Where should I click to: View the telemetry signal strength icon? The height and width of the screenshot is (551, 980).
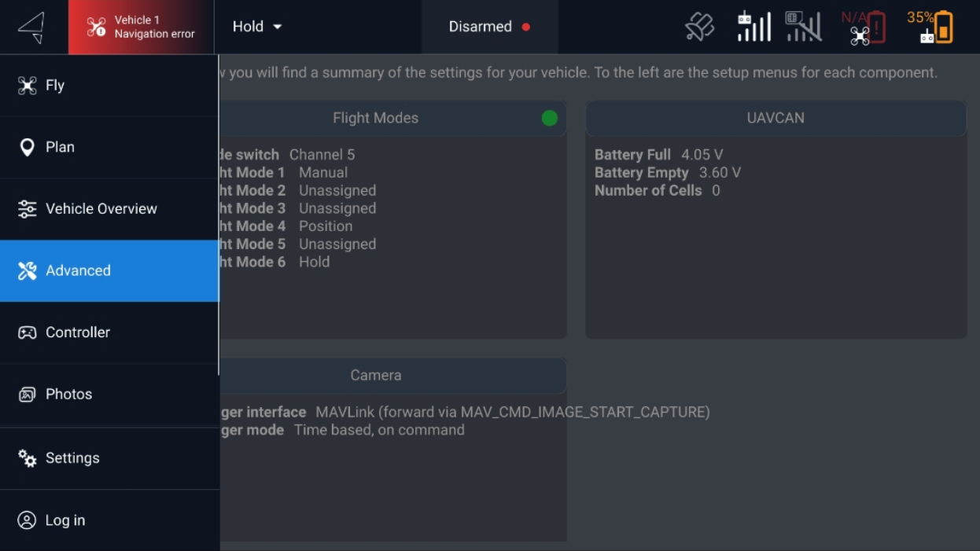pos(803,27)
